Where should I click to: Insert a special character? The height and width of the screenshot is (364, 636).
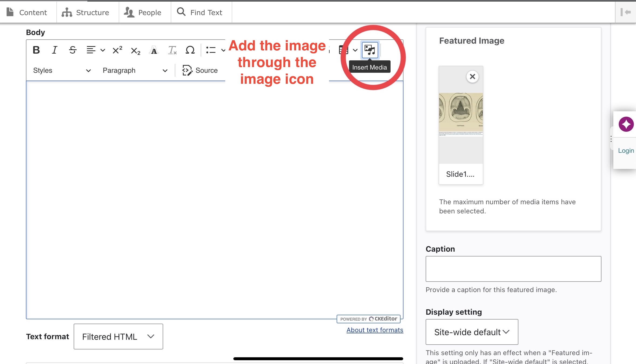coord(190,50)
